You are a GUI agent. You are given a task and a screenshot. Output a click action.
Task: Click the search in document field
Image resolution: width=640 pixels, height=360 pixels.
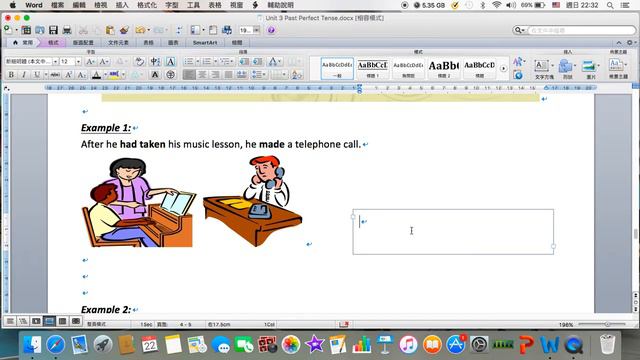pos(581,30)
